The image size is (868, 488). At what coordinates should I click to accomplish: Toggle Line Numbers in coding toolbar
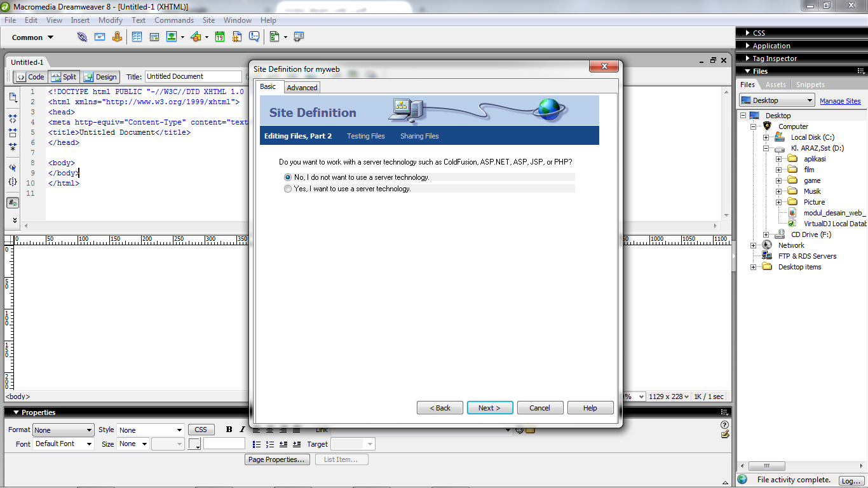[13, 203]
